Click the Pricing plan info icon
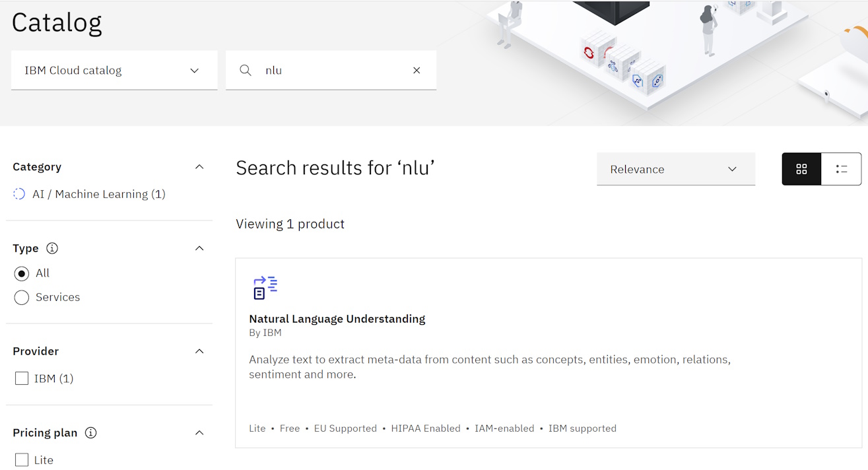The height and width of the screenshot is (470, 868). pyautogui.click(x=91, y=433)
